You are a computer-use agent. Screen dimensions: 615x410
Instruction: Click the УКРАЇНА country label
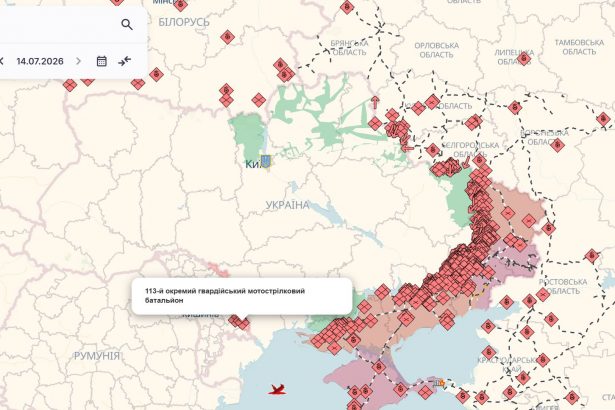pos(287,205)
